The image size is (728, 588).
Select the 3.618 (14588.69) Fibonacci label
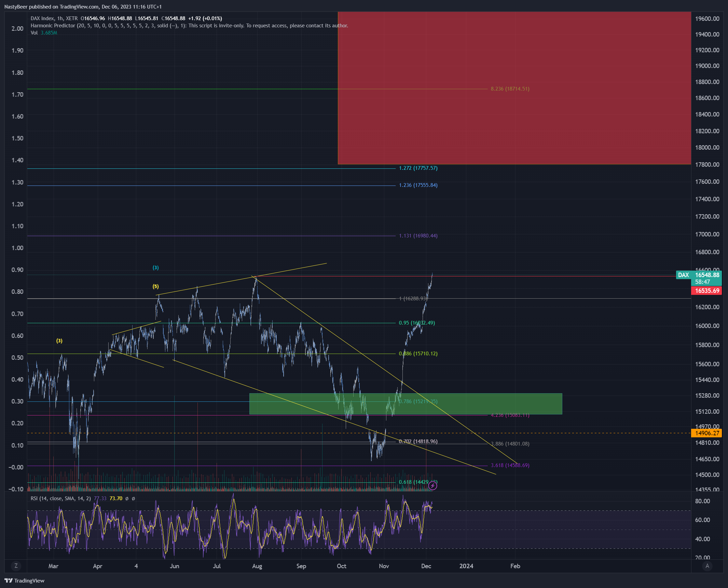[x=510, y=465]
